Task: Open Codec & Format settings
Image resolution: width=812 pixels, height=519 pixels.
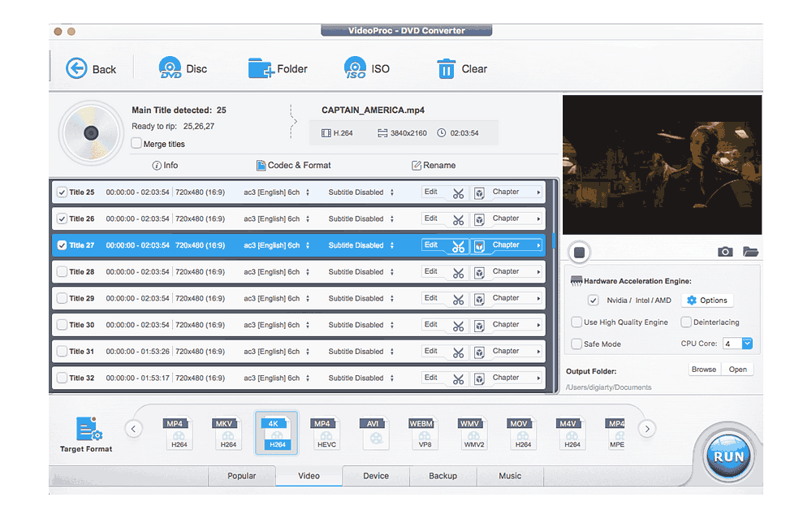Action: [293, 165]
